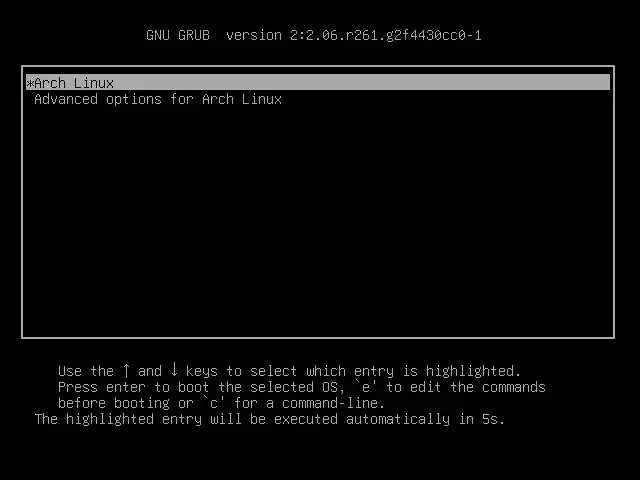This screenshot has width=640, height=480.
Task: Click the 'keys to select which entry' text
Action: pos(290,371)
